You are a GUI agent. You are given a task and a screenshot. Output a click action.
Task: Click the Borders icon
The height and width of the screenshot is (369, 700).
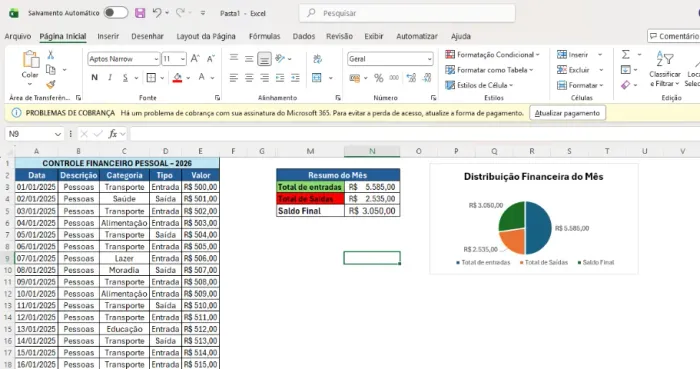[151, 78]
